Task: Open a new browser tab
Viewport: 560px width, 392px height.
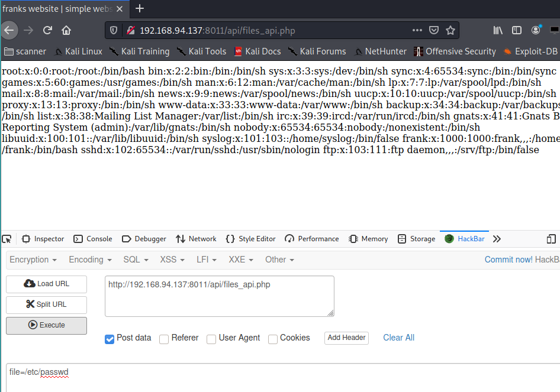Action: tap(140, 8)
